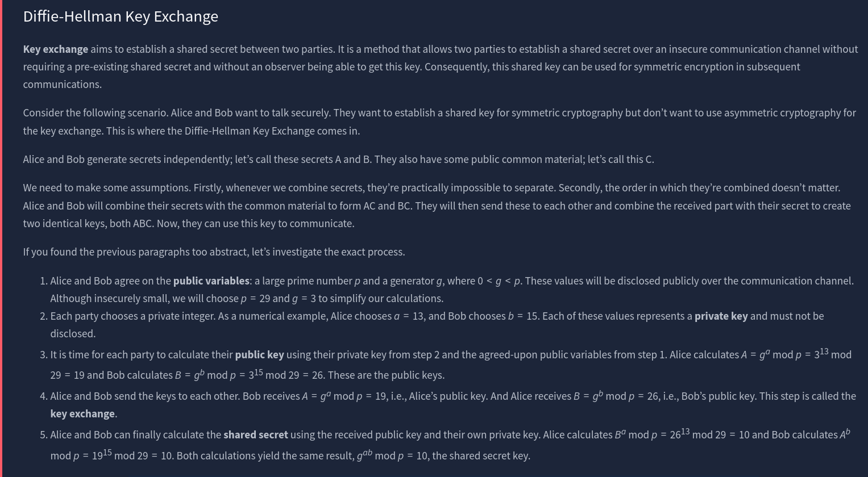Click the "mod 29 = 26" result in step 3
Screen dimensions: 868x477
294,375
